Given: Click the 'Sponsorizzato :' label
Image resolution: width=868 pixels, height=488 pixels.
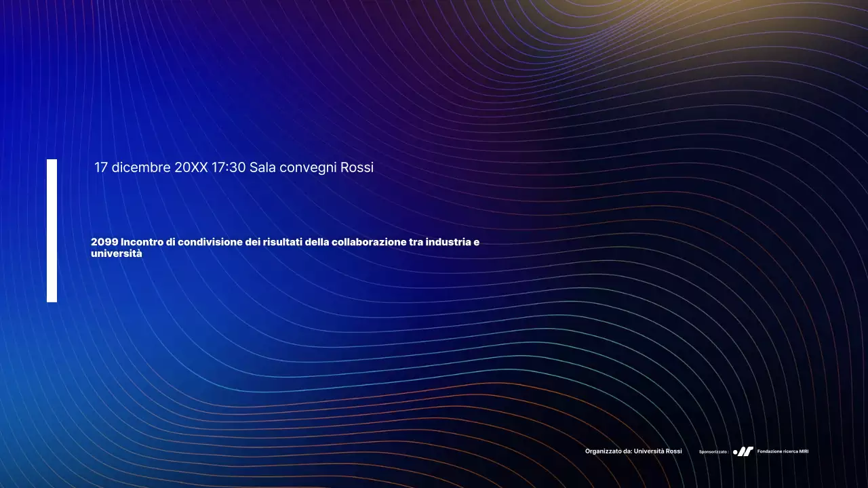Looking at the screenshot, I should click(713, 451).
